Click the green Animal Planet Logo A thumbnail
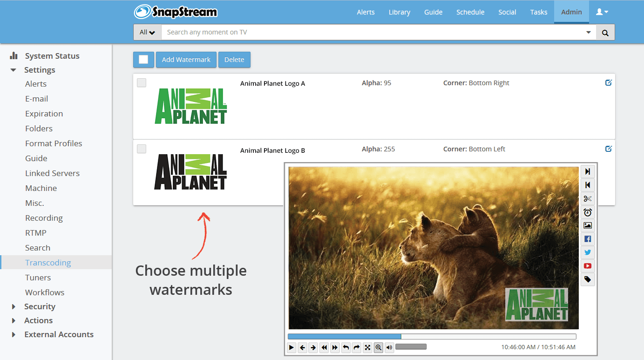 coord(191,106)
